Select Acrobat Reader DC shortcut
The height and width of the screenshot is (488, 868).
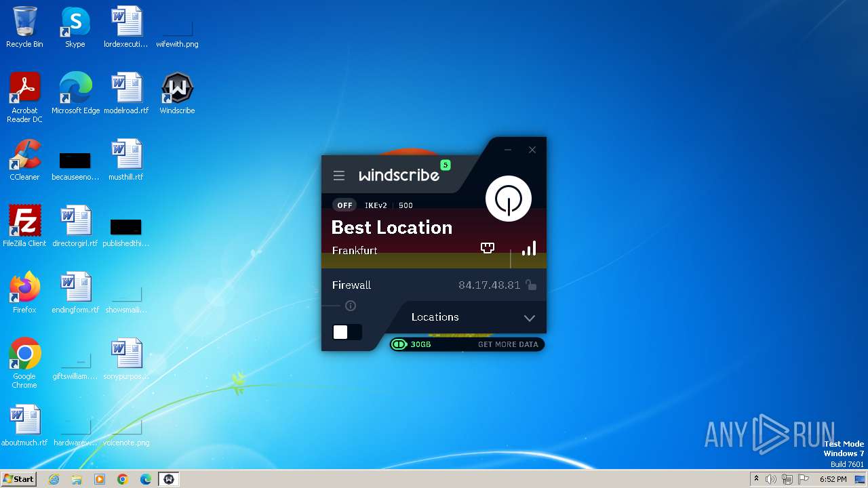coord(24,98)
